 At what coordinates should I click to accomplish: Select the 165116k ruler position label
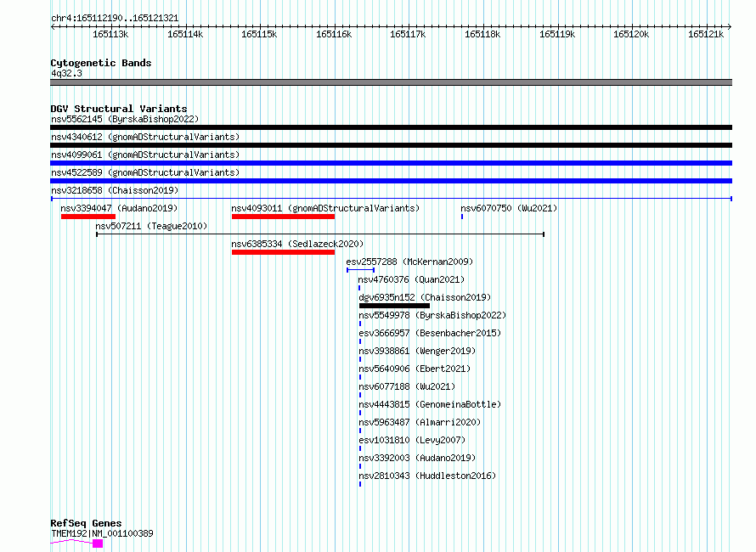tap(334, 34)
